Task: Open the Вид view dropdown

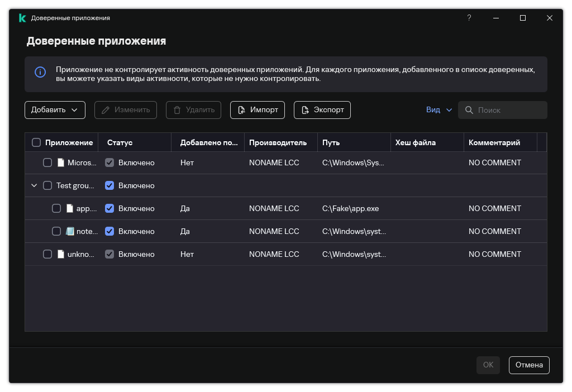Action: [439, 110]
